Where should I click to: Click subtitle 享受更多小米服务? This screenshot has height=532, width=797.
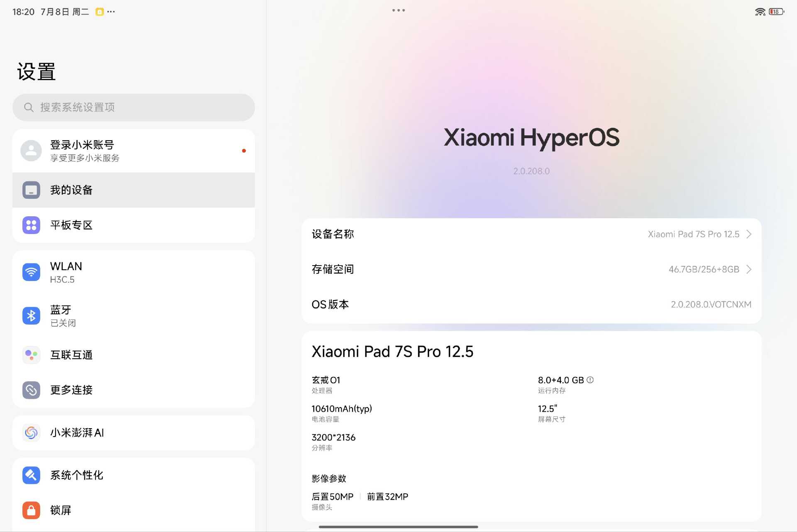tap(85, 158)
